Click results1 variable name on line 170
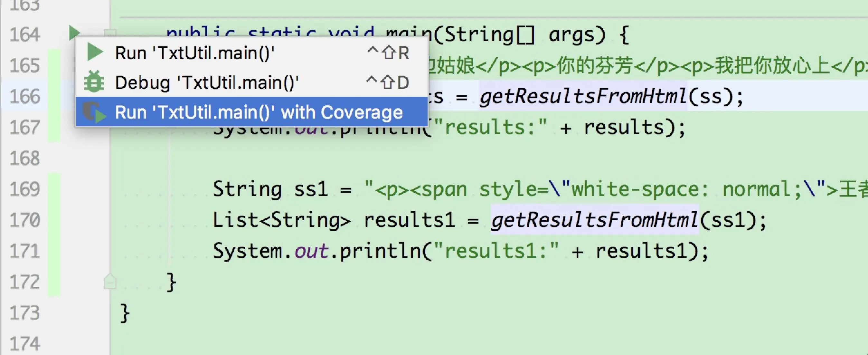This screenshot has width=868, height=355. [410, 220]
